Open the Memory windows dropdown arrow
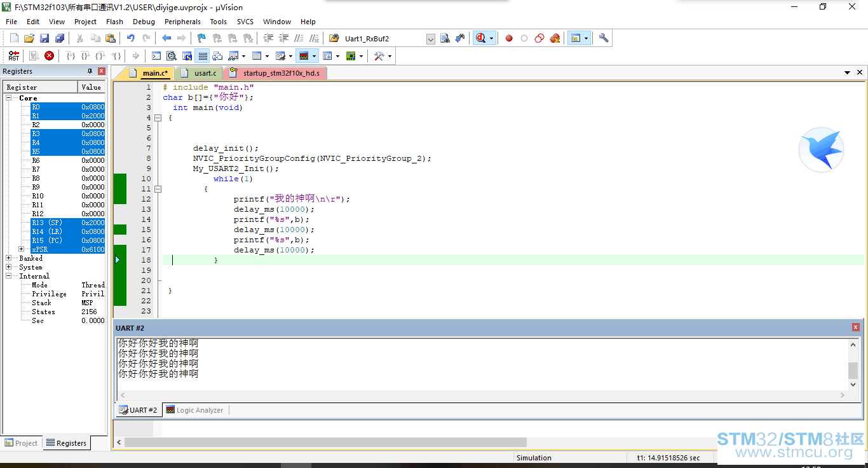 point(267,56)
